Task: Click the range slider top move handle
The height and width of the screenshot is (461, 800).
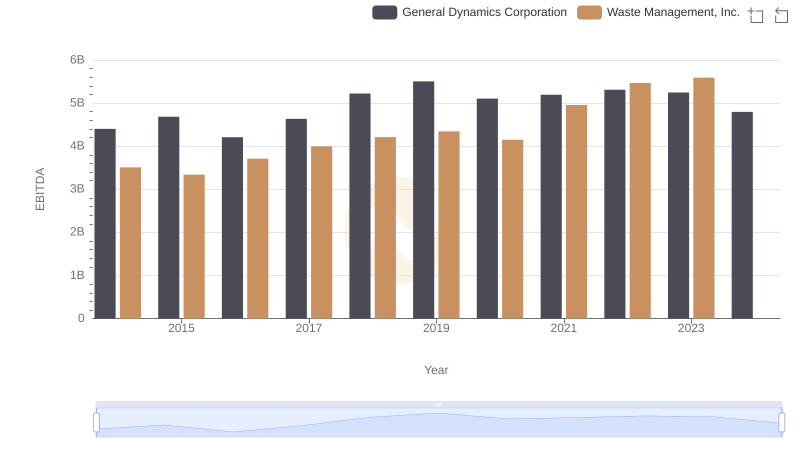Action: 439,404
